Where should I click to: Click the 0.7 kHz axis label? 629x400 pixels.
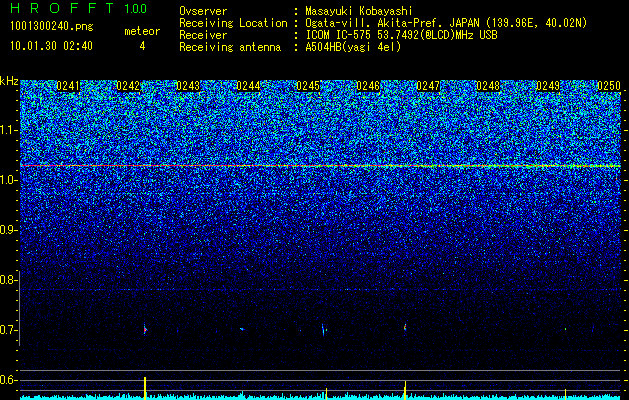8,330
